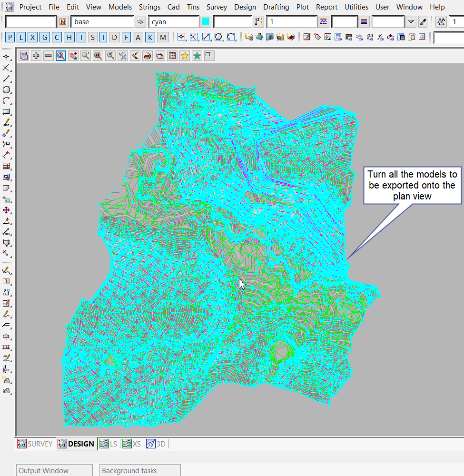Select the circle drawing tool
This screenshot has width=464, height=476.
pyautogui.click(x=7, y=89)
